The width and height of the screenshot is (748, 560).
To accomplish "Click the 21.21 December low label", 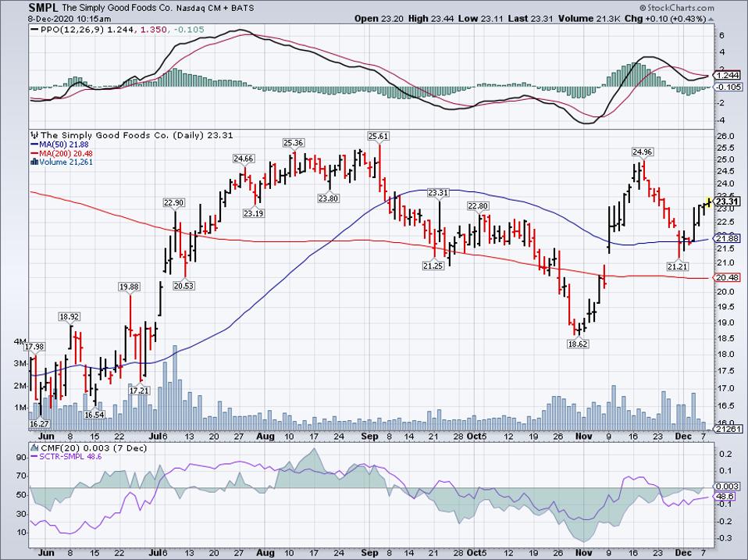I will point(678,266).
